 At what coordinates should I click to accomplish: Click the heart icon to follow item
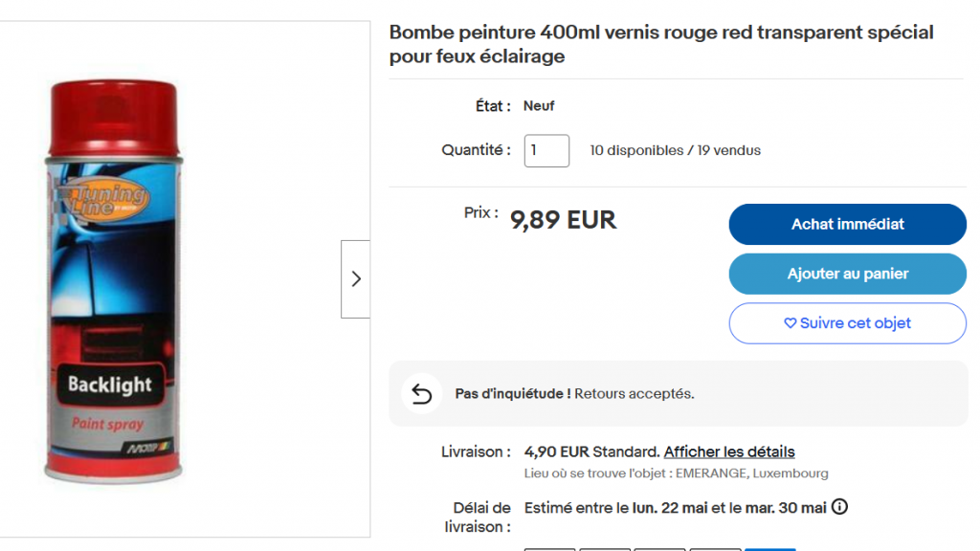(790, 323)
